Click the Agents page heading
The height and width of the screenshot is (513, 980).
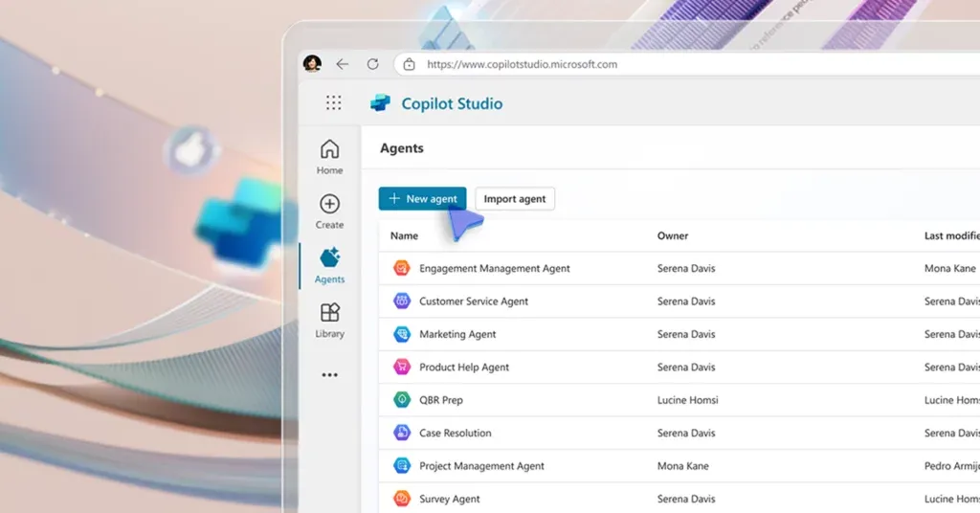tap(402, 148)
